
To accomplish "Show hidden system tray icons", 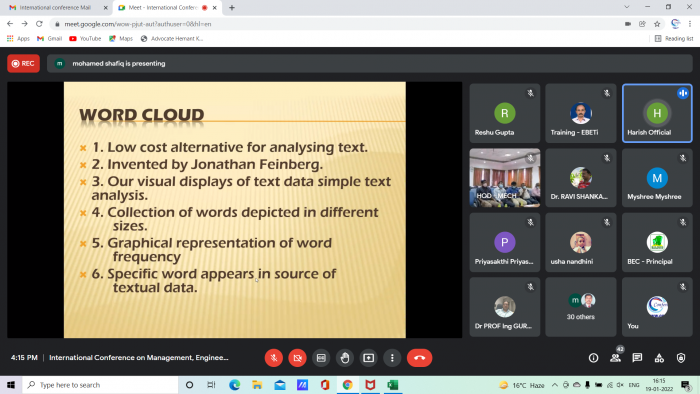I will (554, 385).
